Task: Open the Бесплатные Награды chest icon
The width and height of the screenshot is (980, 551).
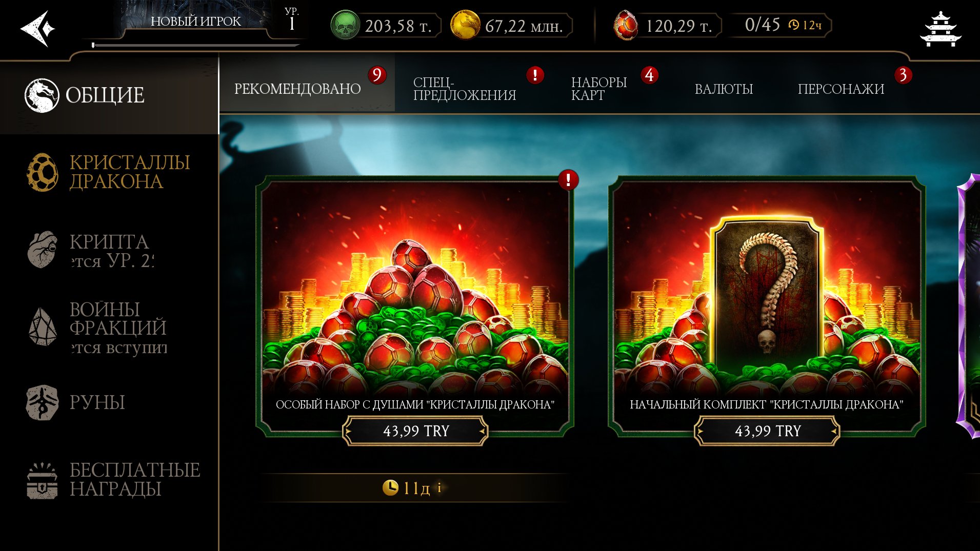Action: pos(42,480)
